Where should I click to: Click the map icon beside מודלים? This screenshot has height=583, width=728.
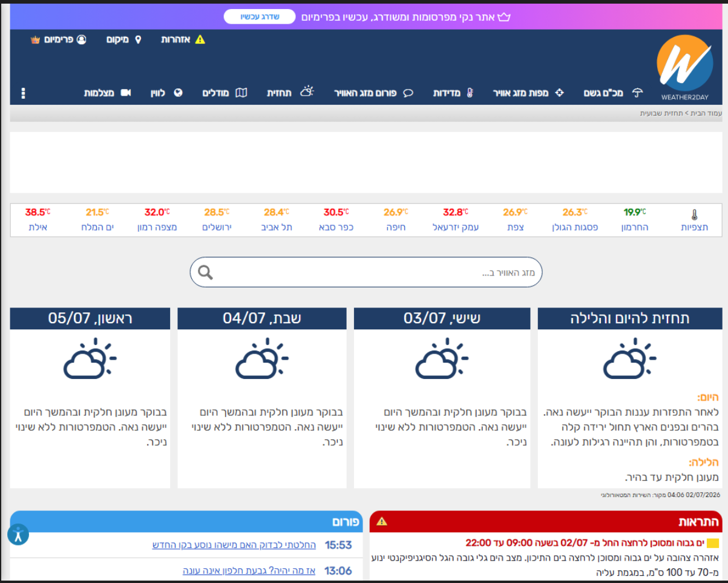[241, 93]
